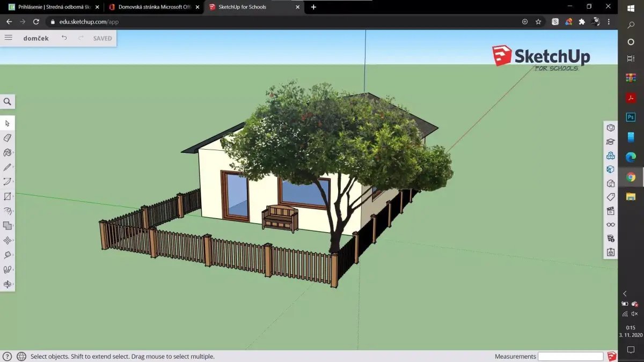Image resolution: width=644 pixels, height=362 pixels.
Task: Click the Undo arrow
Action: point(64,38)
